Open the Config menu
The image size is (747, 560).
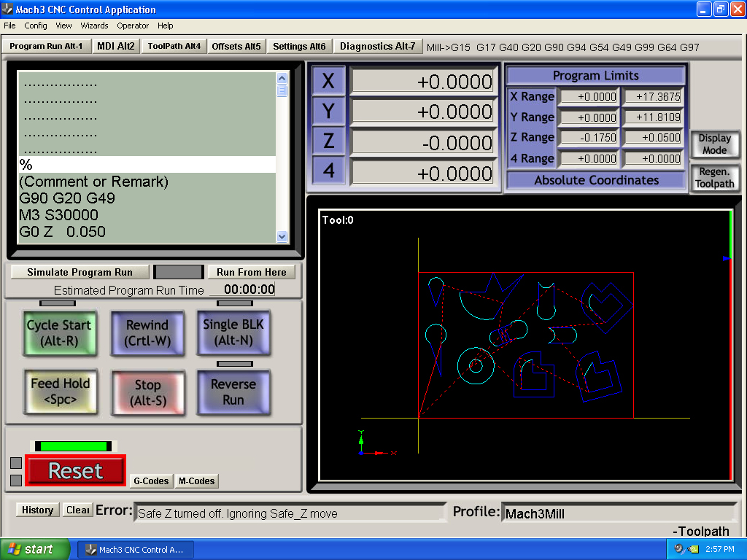[36, 26]
